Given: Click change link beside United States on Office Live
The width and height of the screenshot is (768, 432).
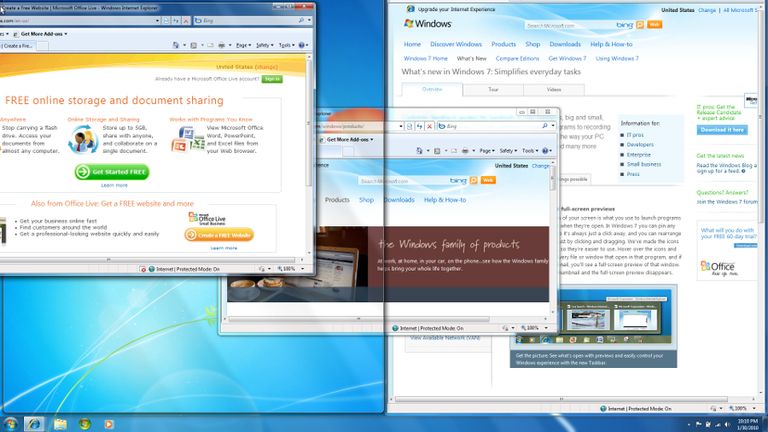Looking at the screenshot, I should tap(266, 67).
